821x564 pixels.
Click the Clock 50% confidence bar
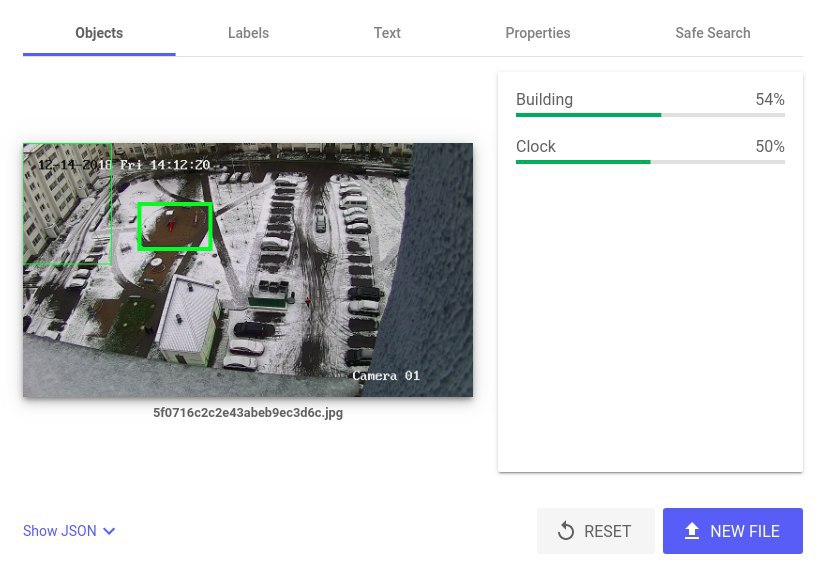click(x=650, y=162)
